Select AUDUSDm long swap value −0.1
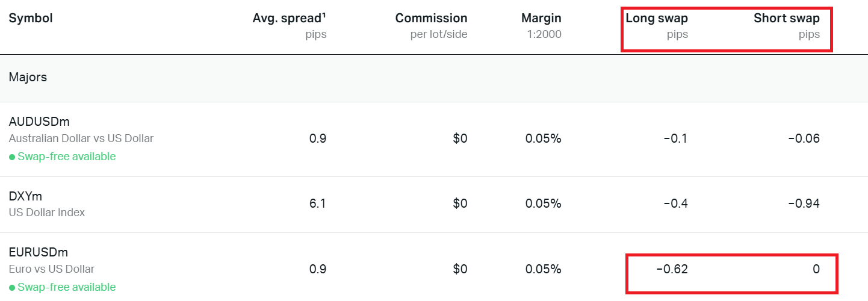Viewport: 868px width, 301px height. [675, 138]
